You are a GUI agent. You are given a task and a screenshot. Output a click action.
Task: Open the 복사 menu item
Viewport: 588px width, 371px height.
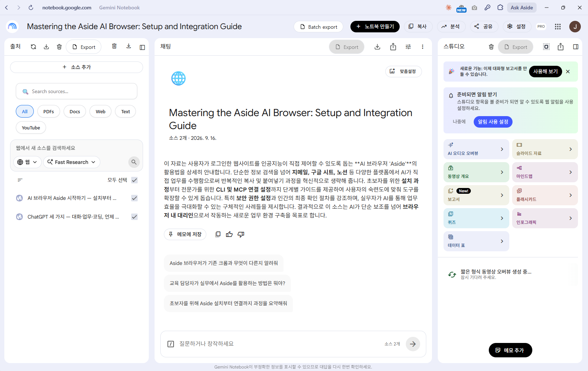pos(418,27)
